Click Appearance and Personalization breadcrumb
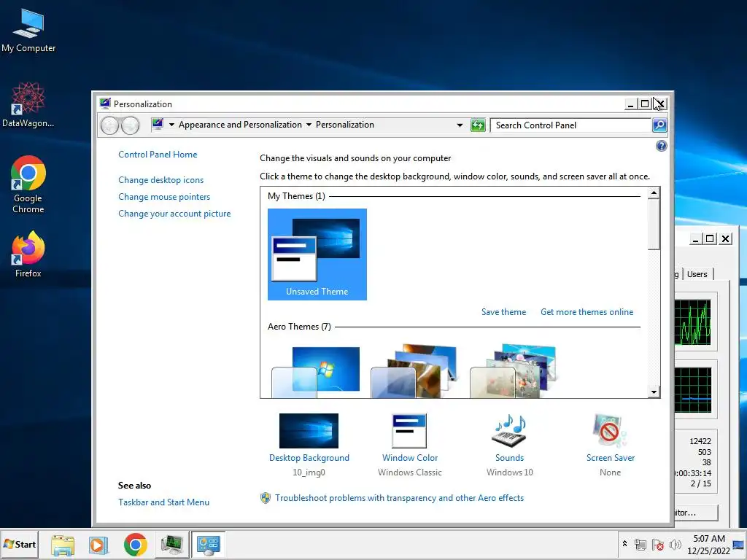This screenshot has height=560, width=747. click(240, 125)
